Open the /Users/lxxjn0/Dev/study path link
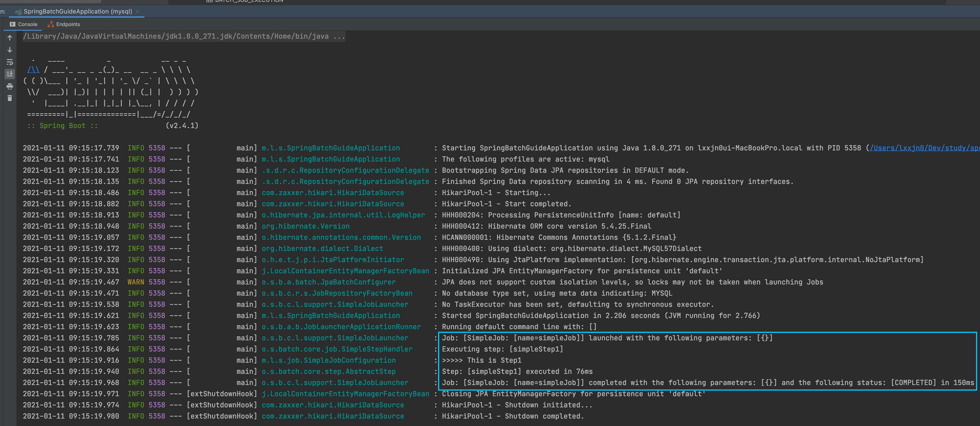 [925, 148]
